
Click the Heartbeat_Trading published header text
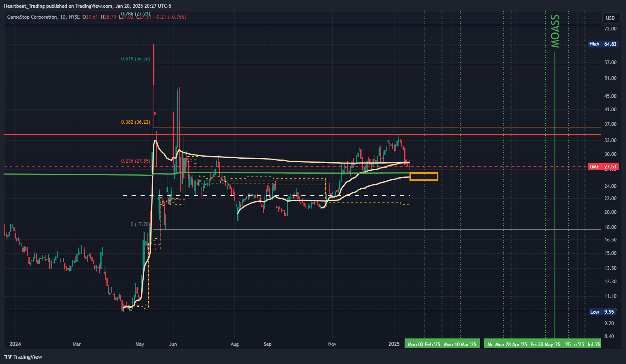pyautogui.click(x=87, y=6)
